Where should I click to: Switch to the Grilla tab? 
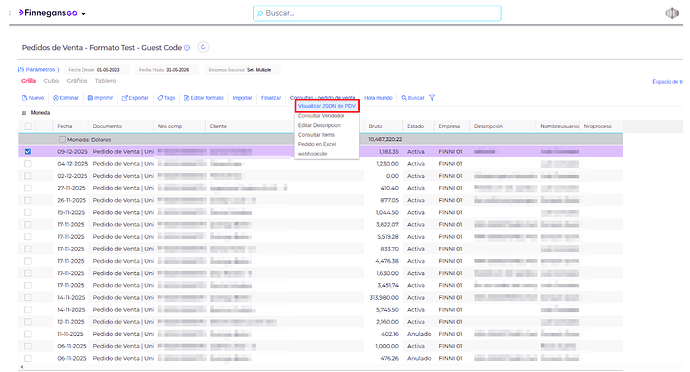pos(29,81)
